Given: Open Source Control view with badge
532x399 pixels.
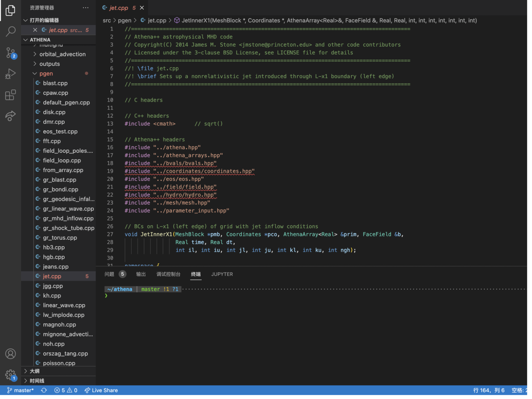Looking at the screenshot, I should pos(10,53).
